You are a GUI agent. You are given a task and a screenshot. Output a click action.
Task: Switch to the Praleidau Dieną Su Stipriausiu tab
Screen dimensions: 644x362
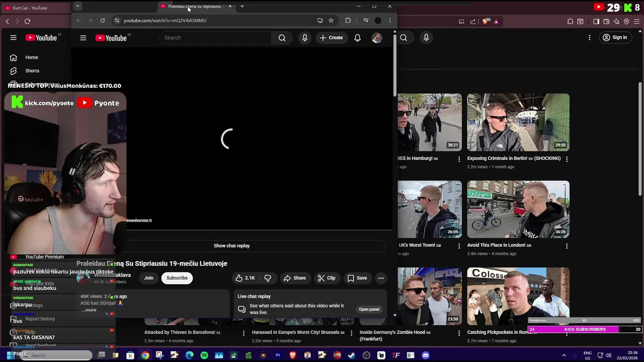(194, 6)
